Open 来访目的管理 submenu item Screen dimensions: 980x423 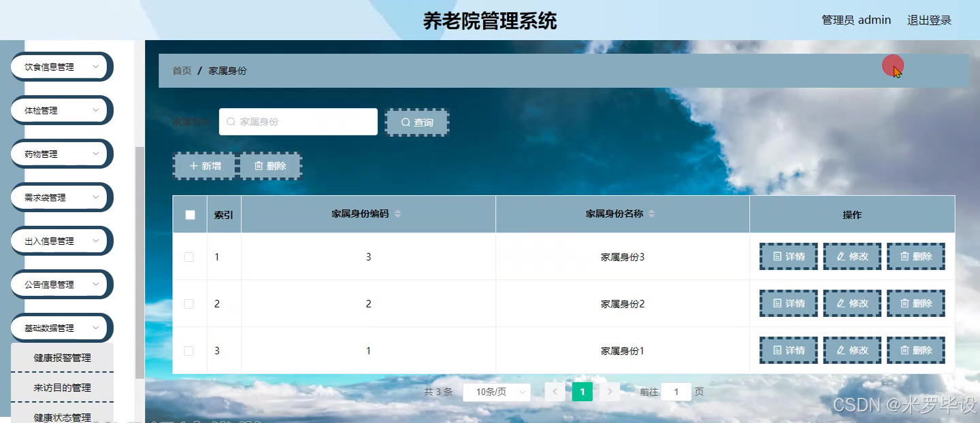62,388
